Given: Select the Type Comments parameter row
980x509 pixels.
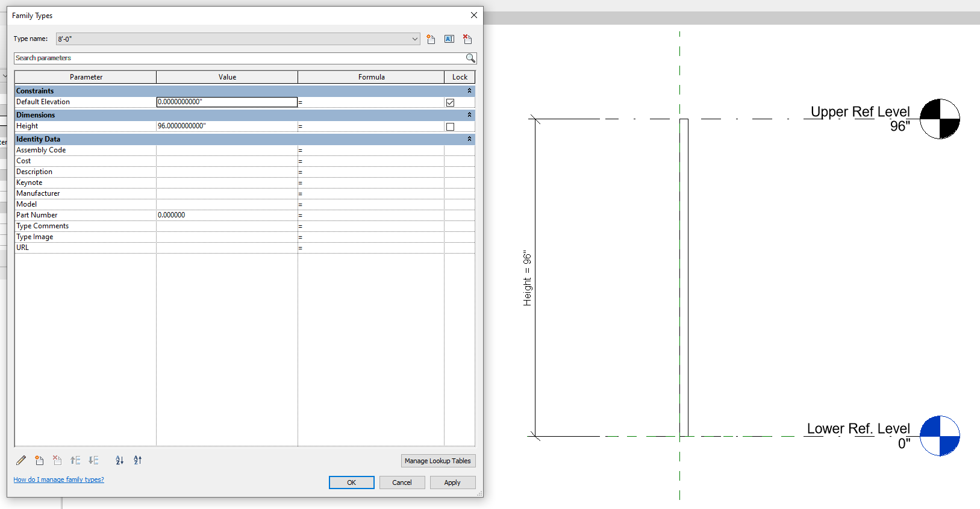Looking at the screenshot, I should 245,226.
